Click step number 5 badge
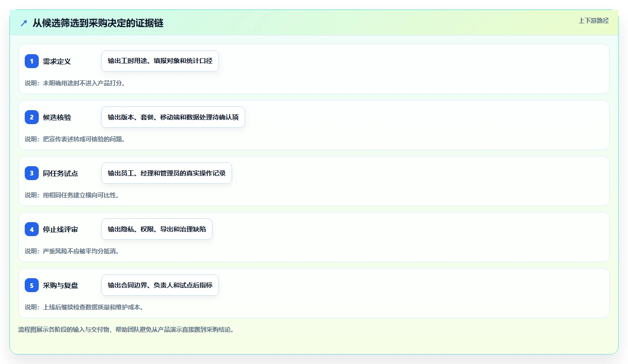The width and height of the screenshot is (628, 364). (x=32, y=285)
